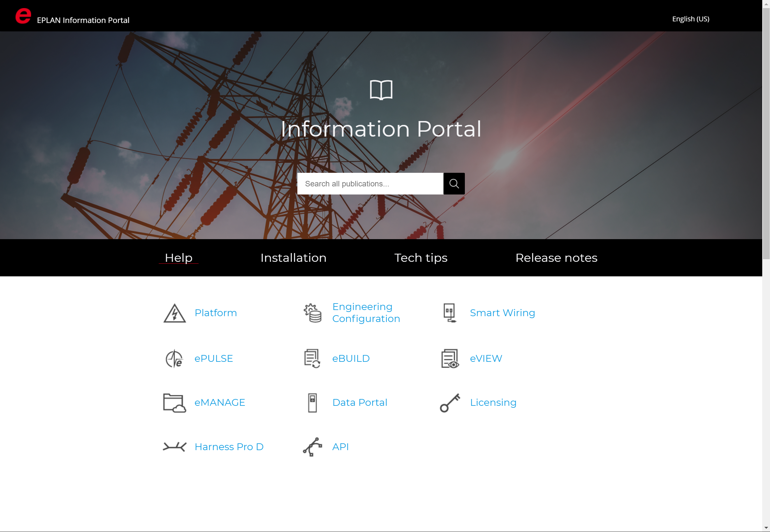Switch to the Installation tab
The image size is (770, 532).
pos(293,258)
